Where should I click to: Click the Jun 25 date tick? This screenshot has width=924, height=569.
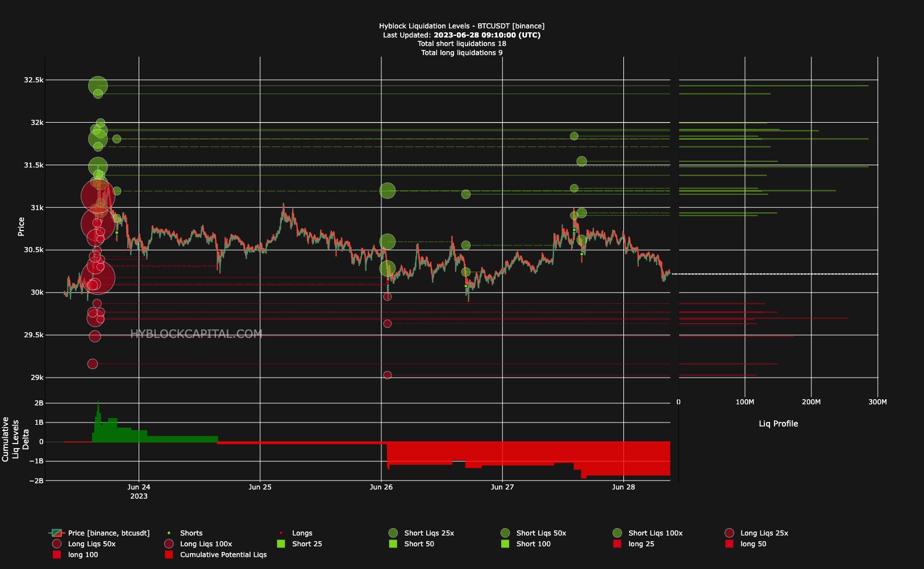[260, 487]
